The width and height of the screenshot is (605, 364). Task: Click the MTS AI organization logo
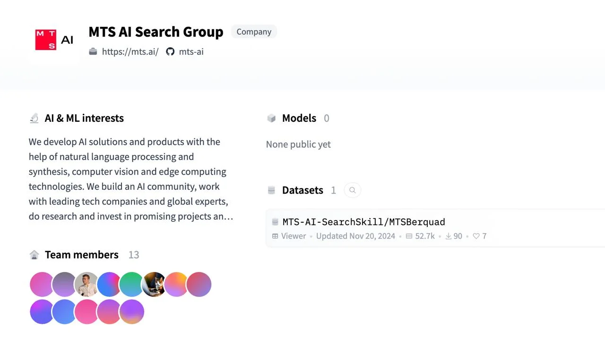click(x=54, y=40)
